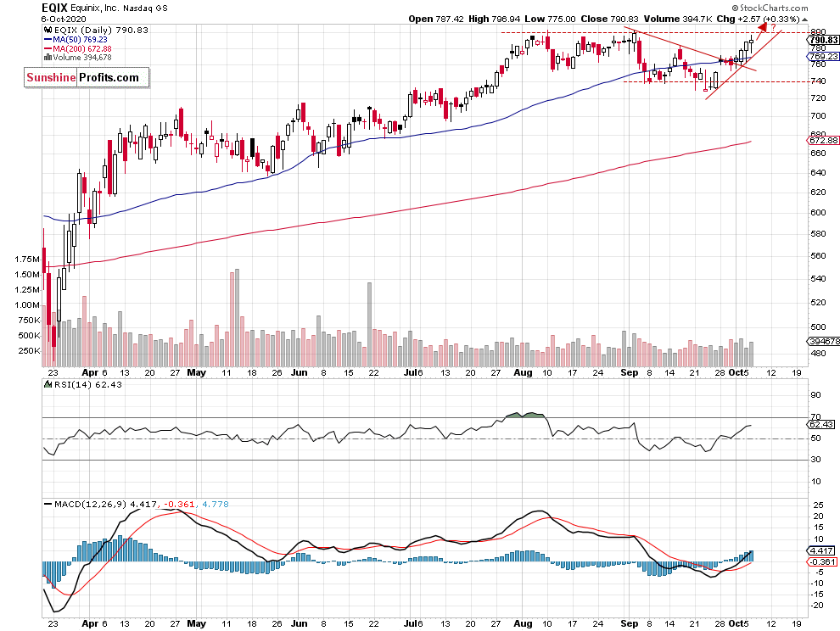Screen dimensions: 840x631
Task: Click the Jun label under the MACD panel
Action: [x=299, y=623]
